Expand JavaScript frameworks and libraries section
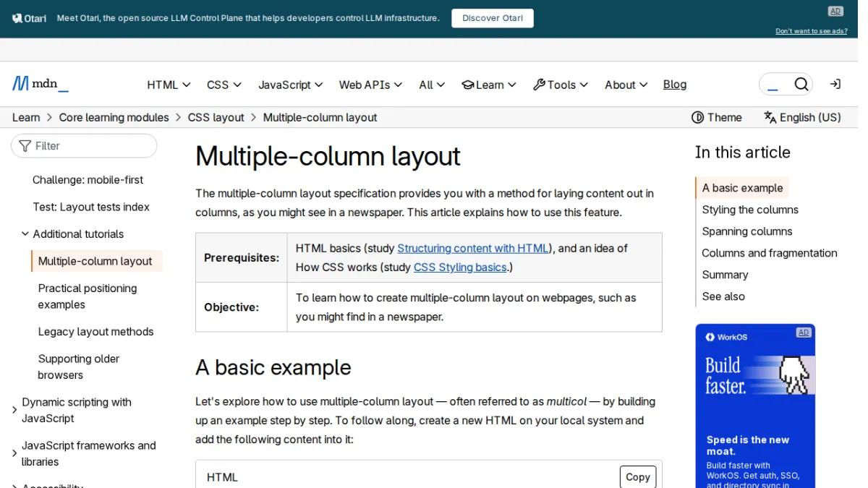Screen dimensions: 868x488 pyautogui.click(x=14, y=453)
